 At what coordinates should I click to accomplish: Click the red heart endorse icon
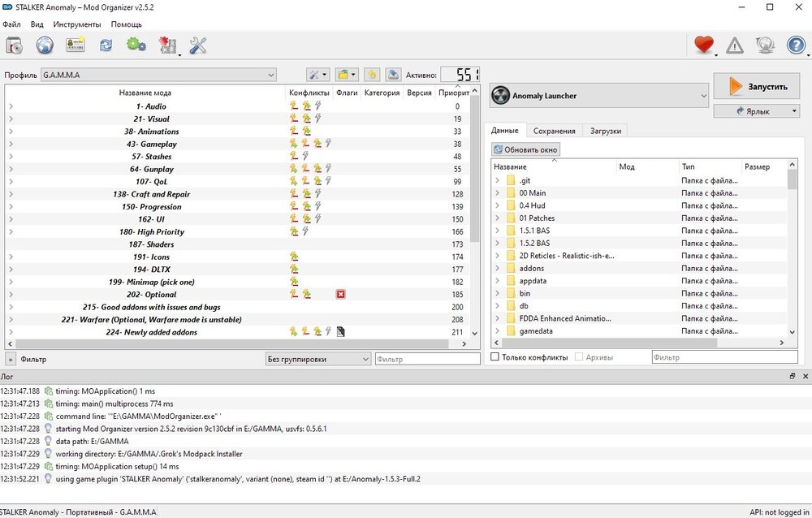[x=703, y=45]
